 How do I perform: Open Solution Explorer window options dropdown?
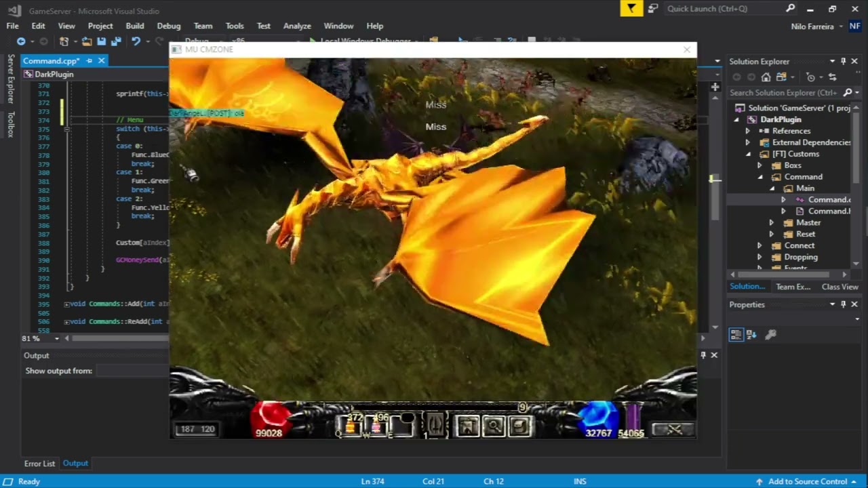click(x=832, y=61)
